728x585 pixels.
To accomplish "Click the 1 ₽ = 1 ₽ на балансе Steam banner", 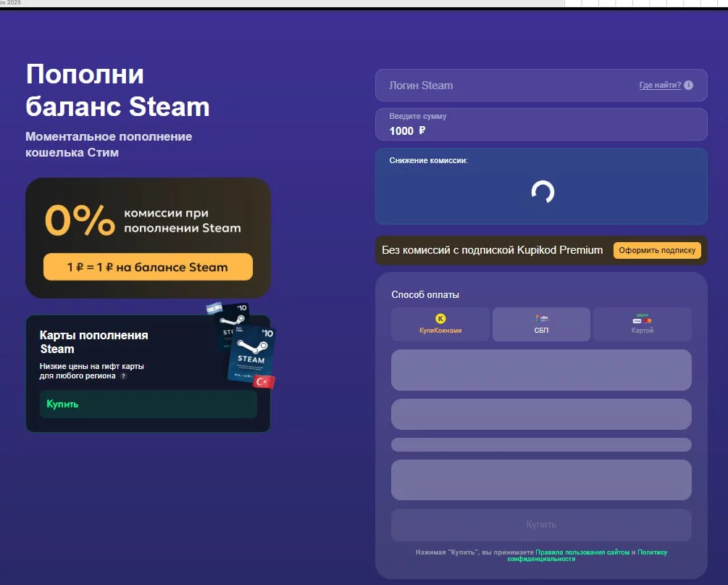I will point(148,267).
